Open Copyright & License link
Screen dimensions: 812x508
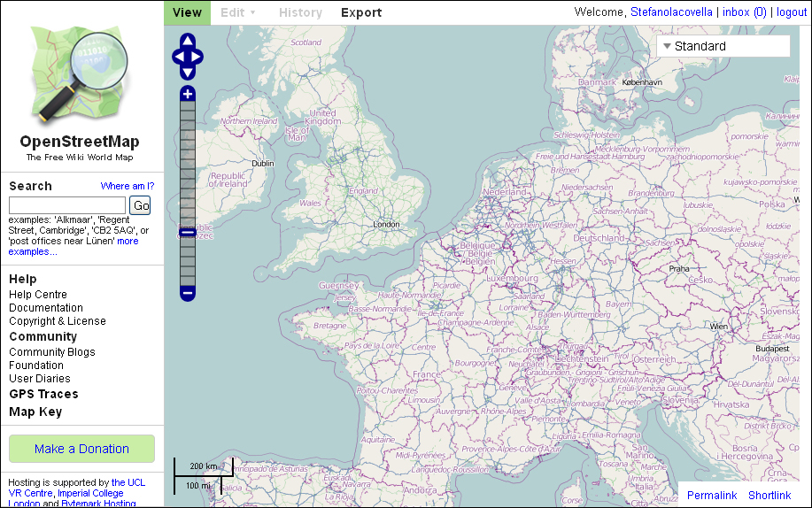[57, 321]
